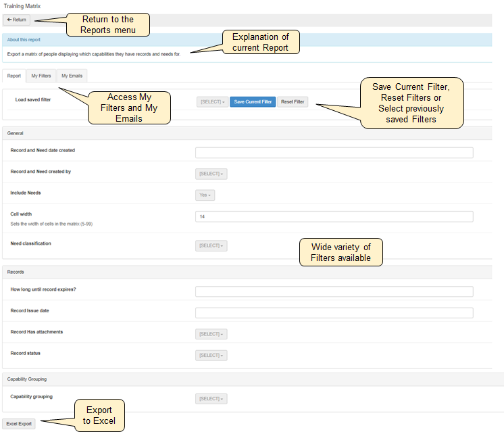Click the Record Issue date field
The width and height of the screenshot is (504, 432).
[334, 313]
